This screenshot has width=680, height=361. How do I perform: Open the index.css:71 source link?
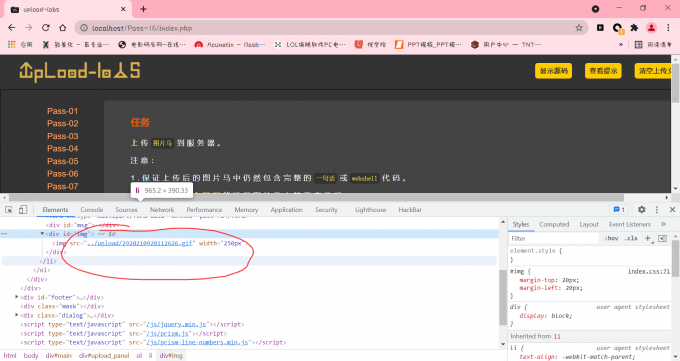(649, 271)
